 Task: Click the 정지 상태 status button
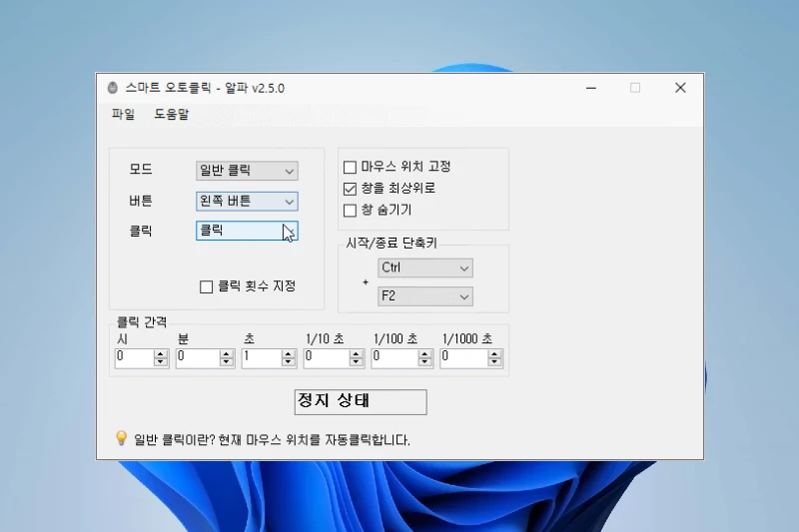(361, 402)
